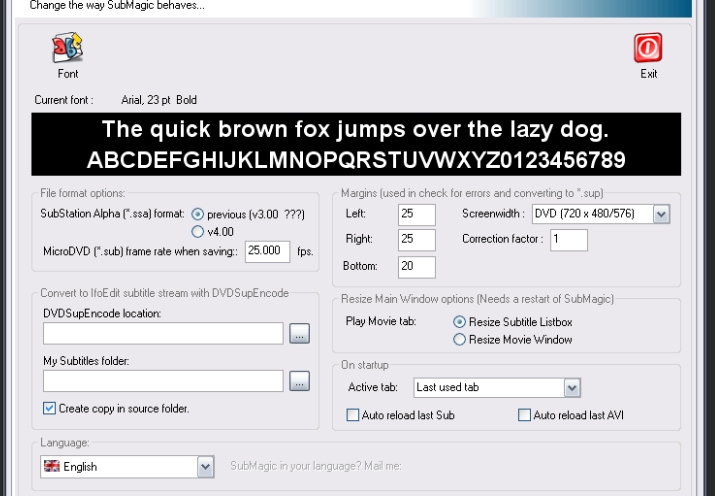Click the Left margin field
This screenshot has width=715, height=496.
pyautogui.click(x=416, y=214)
